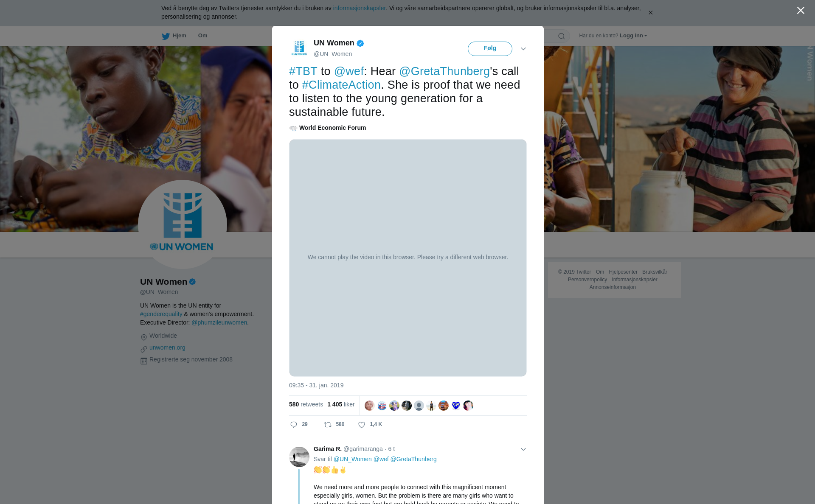Click the UN Women avatar in the tweet header
This screenshot has width=815, height=504.
[299, 48]
